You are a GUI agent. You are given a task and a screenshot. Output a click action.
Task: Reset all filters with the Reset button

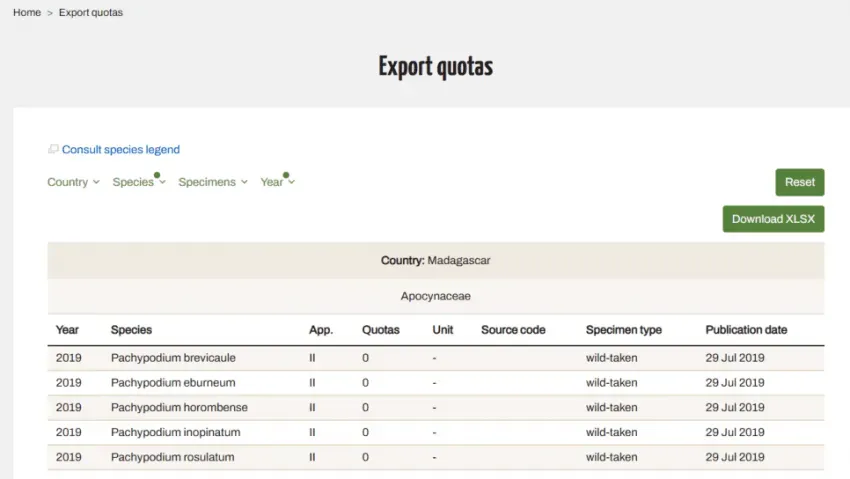pyautogui.click(x=800, y=182)
